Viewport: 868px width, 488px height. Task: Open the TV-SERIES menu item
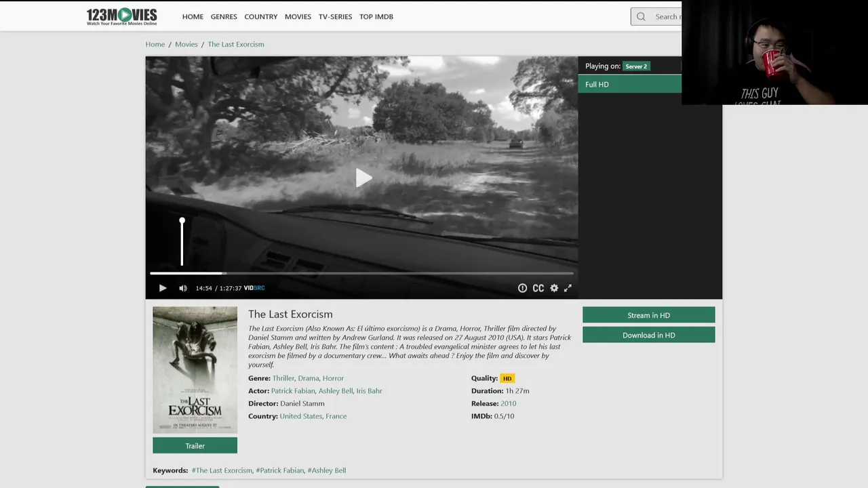[335, 17]
